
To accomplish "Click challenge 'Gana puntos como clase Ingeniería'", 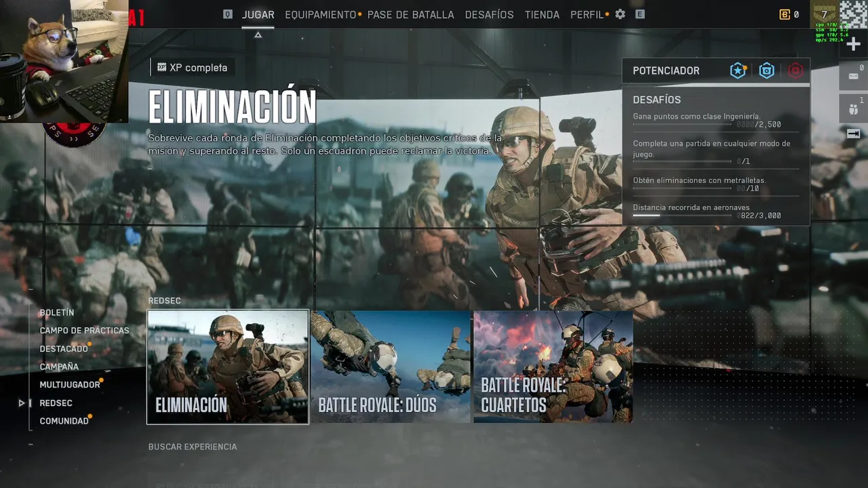I will click(x=696, y=116).
